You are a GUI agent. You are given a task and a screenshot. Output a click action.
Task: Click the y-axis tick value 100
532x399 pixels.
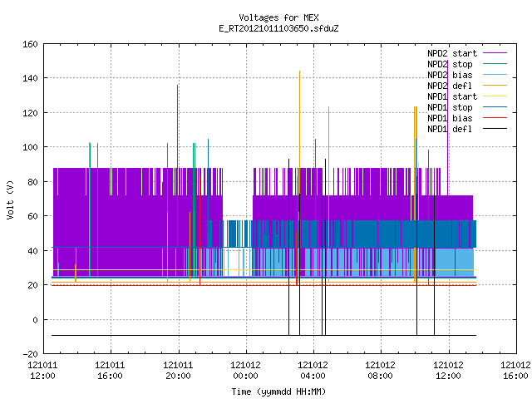click(x=30, y=147)
